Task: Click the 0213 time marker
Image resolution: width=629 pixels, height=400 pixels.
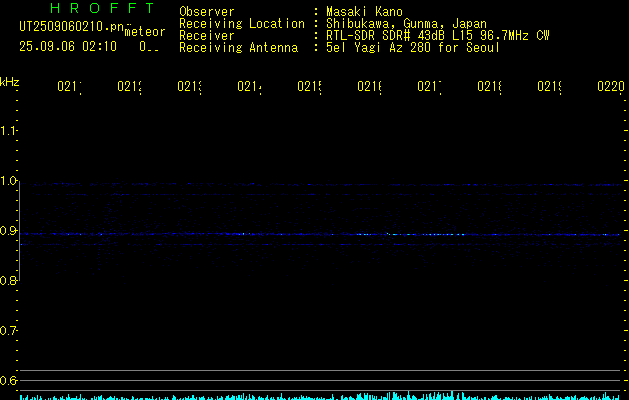Action: [189, 86]
